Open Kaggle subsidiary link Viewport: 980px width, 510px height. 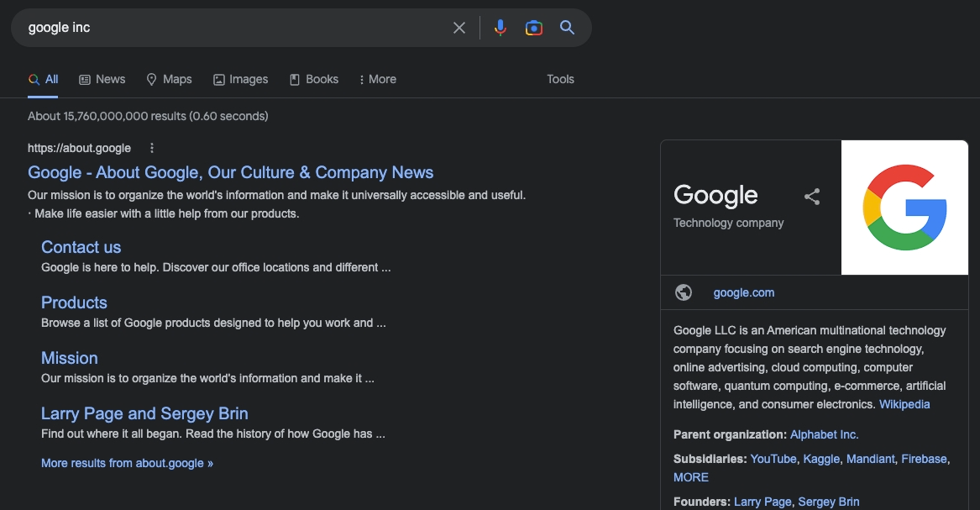coord(821,459)
